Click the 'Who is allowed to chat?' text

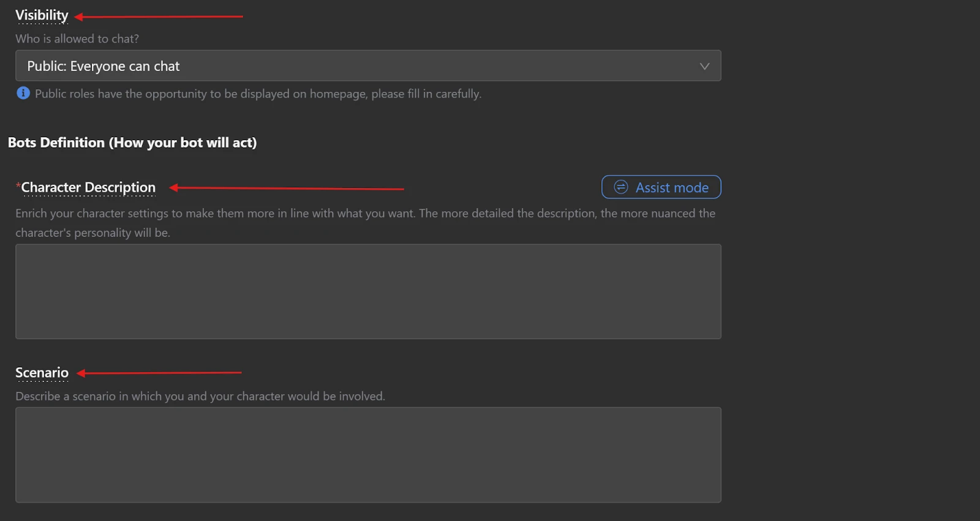coord(77,39)
